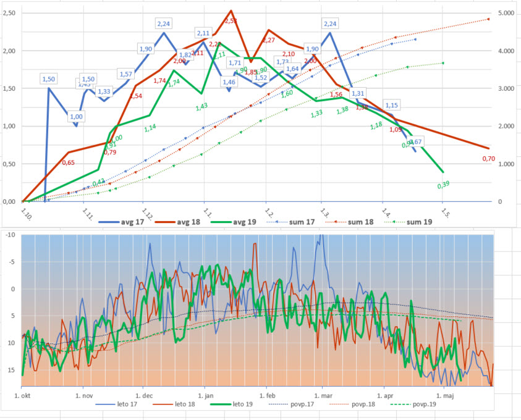The image size is (521, 420).
Task: Click the bottom chart axis label '1. maj'
Action: coord(445,396)
